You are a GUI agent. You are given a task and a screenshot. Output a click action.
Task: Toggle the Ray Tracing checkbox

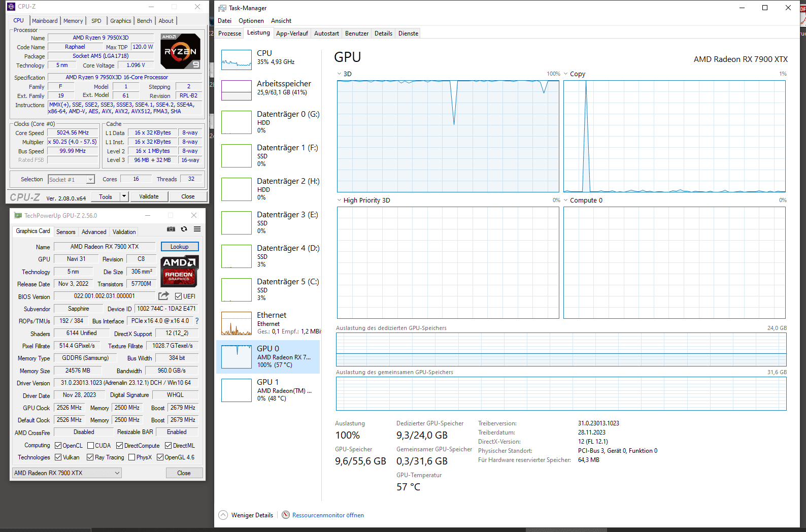90,457
